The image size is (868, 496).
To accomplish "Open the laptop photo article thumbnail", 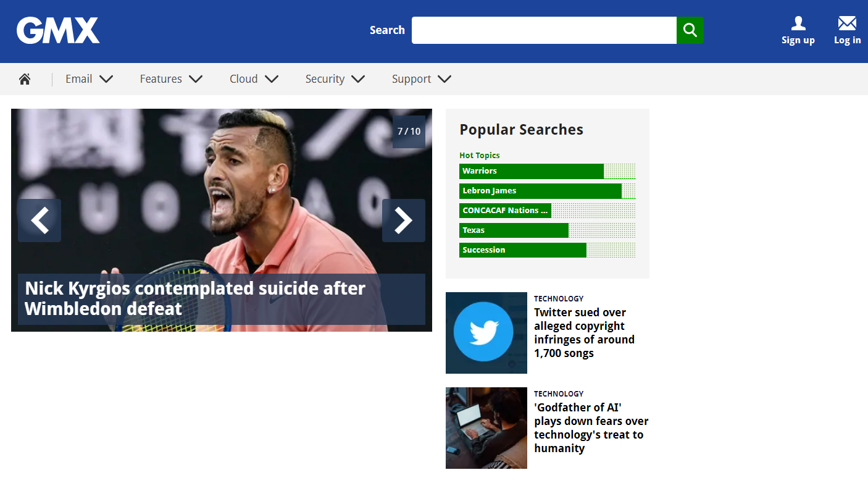I will click(x=486, y=428).
